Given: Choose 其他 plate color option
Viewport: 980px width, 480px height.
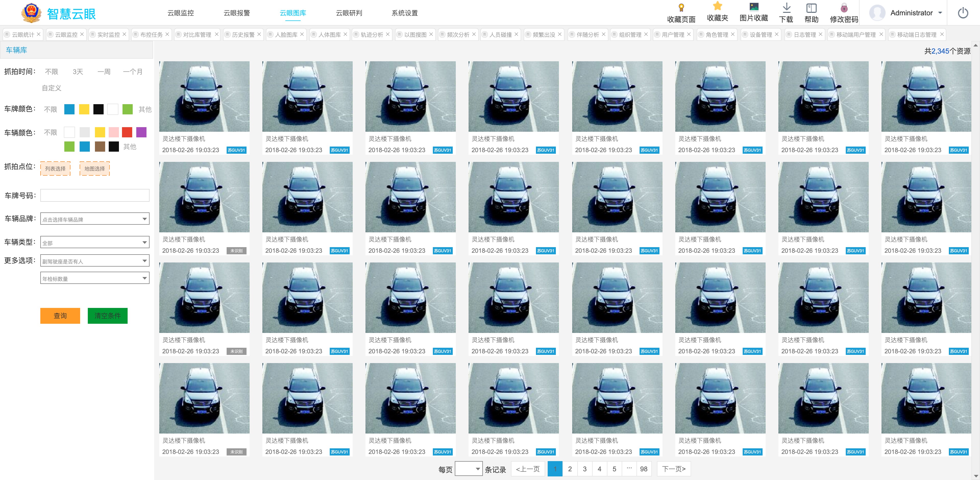Looking at the screenshot, I should click(x=145, y=109).
